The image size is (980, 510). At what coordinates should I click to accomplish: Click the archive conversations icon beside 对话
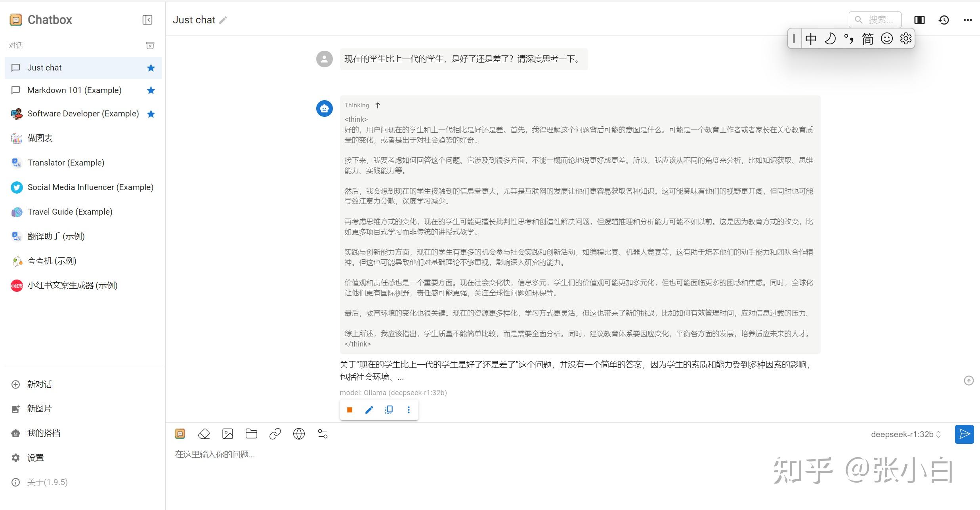coord(150,46)
